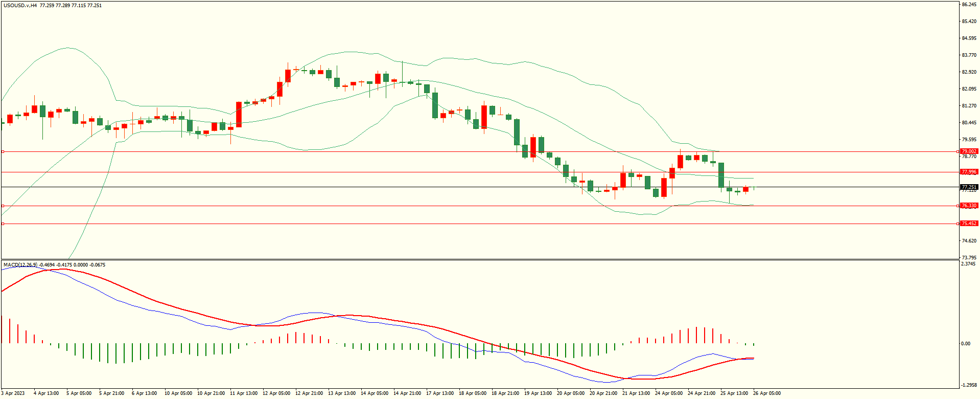Select the 79.002 red price level tag

[969, 151]
